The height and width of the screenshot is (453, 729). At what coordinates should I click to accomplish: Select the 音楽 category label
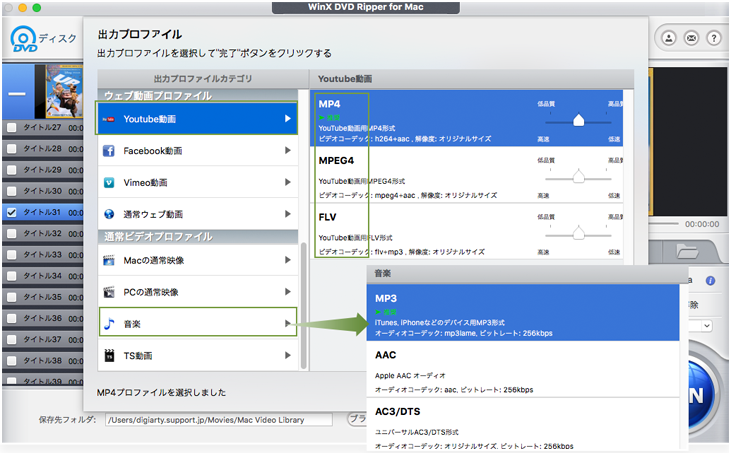click(132, 324)
